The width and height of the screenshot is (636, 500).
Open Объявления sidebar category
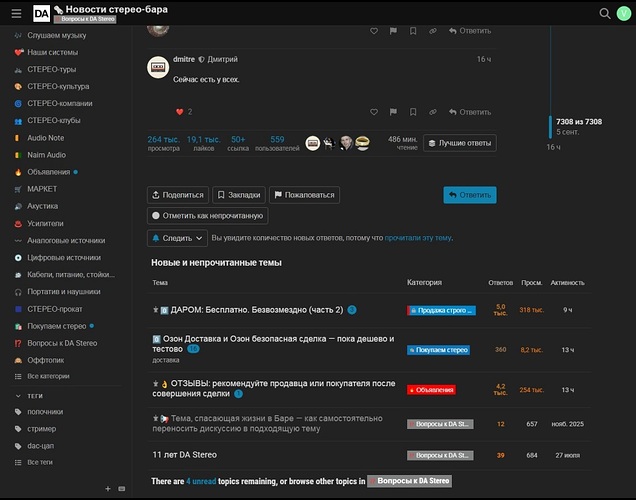click(x=48, y=172)
